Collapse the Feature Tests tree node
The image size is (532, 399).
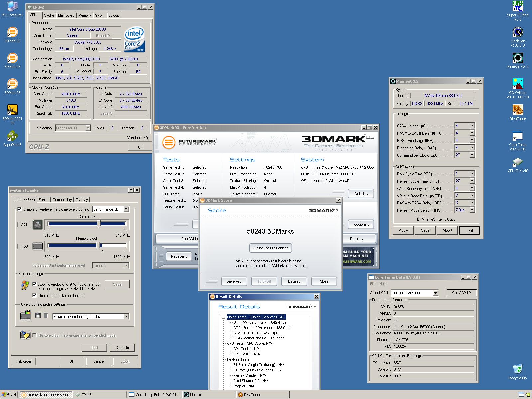tap(224, 359)
